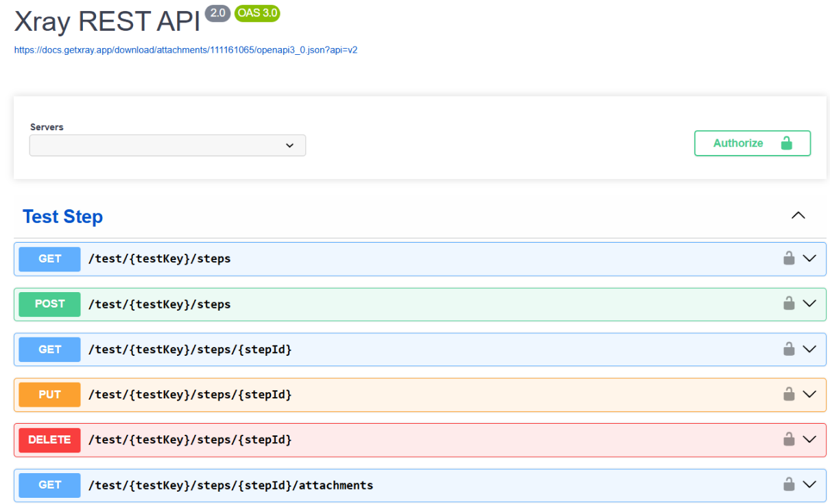Click the lock icon on GET /test/{testKey}/steps row

tap(789, 259)
